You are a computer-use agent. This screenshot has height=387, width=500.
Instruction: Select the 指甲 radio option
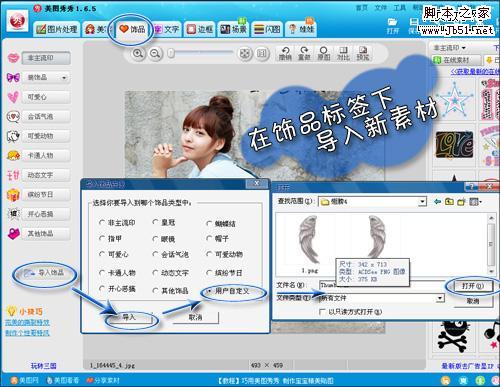[x=102, y=238]
